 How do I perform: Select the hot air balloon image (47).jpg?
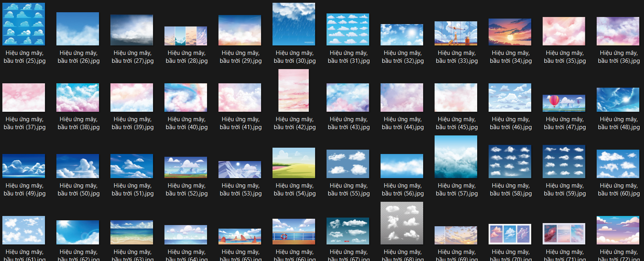coord(564,103)
